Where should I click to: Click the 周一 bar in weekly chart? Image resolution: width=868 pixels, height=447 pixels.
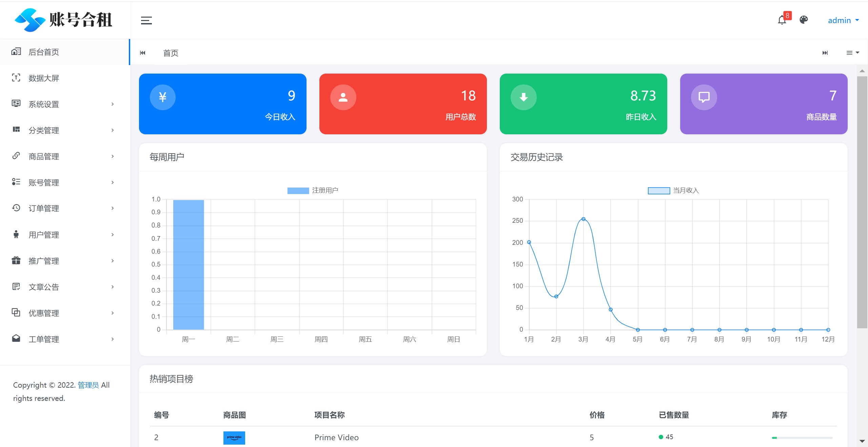click(189, 265)
